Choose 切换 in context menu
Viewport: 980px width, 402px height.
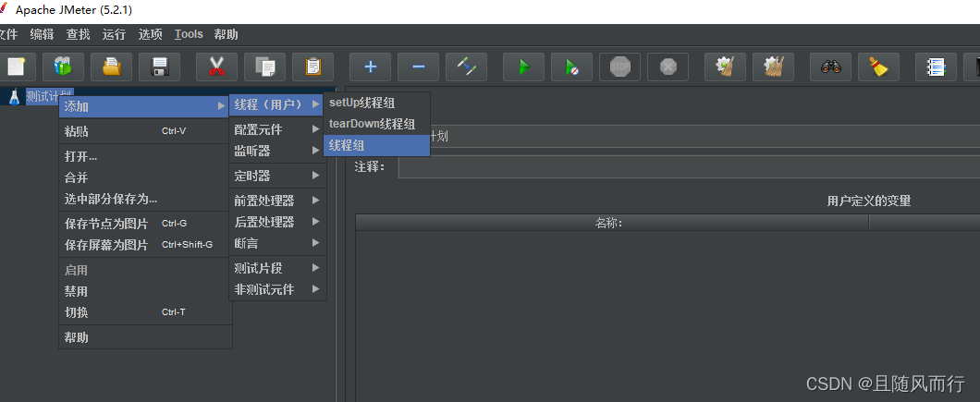tap(144, 312)
